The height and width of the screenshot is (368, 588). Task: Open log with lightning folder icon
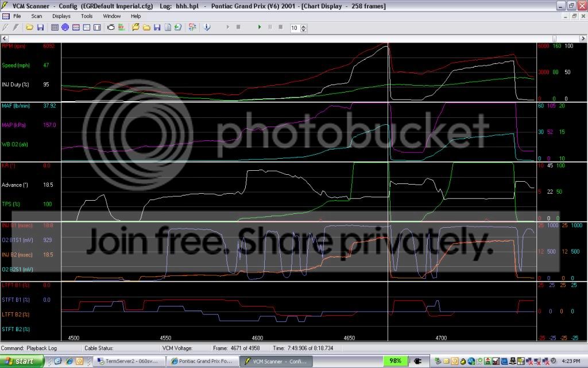136,27
